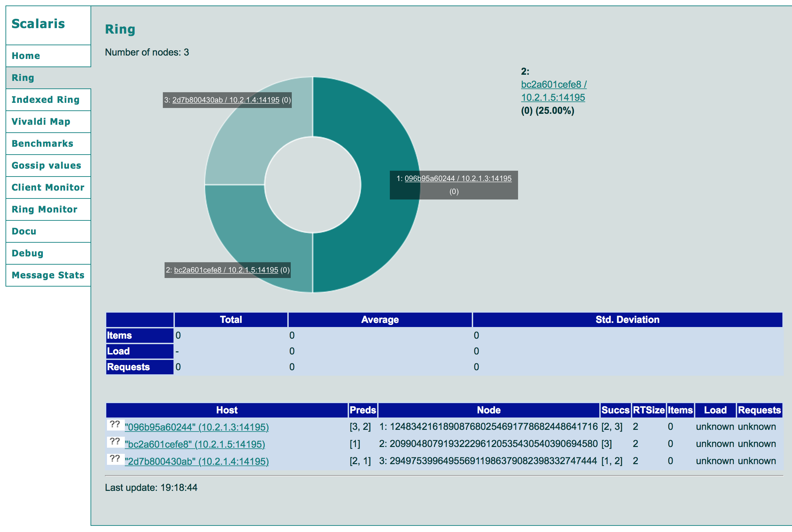View Message Stats in sidebar
This screenshot has height=532, width=792.
pos(48,275)
